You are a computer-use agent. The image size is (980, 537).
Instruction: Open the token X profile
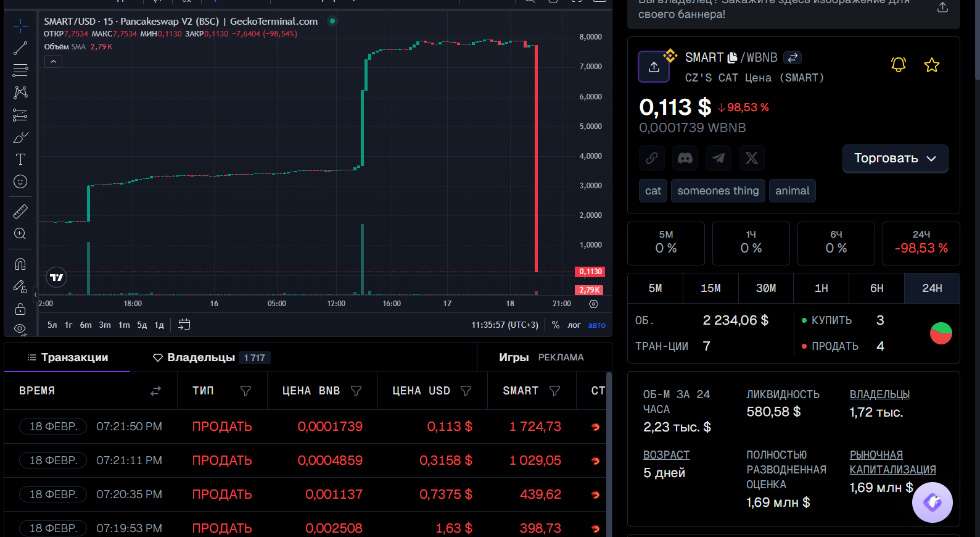click(x=752, y=158)
